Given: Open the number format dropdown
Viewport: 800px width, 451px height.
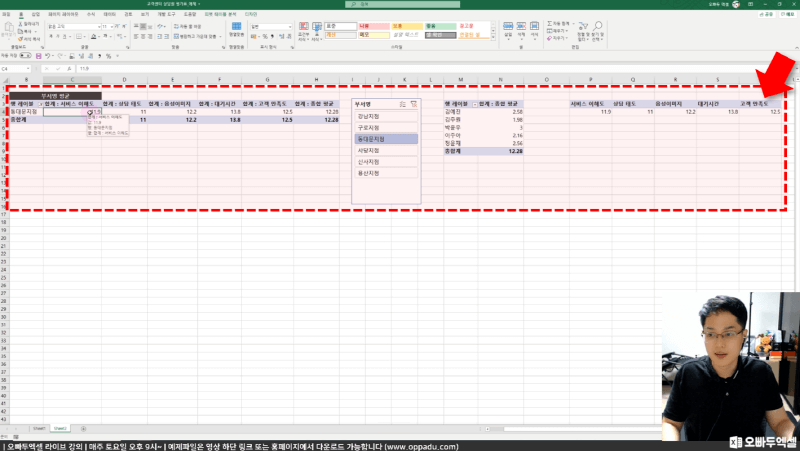Looking at the screenshot, I should click(268, 25).
